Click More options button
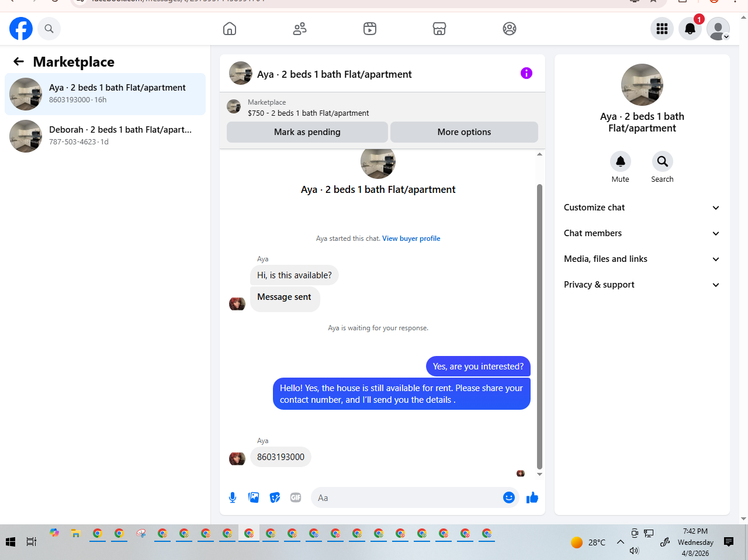Image resolution: width=748 pixels, height=560 pixels. click(x=464, y=132)
